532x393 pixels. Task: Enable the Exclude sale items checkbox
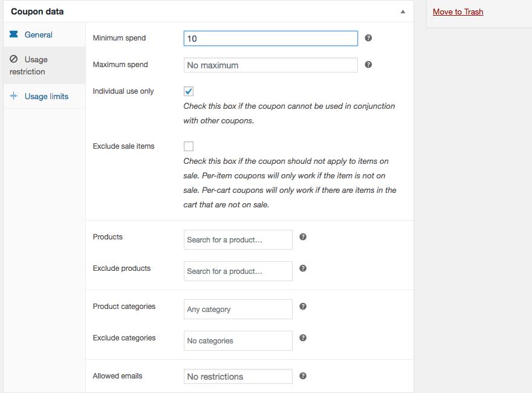[189, 146]
